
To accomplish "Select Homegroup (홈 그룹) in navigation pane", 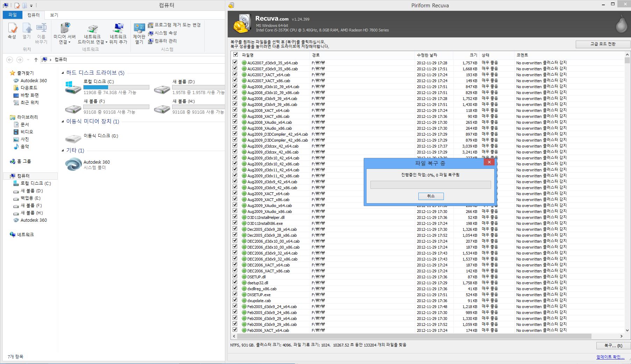I will (x=24, y=161).
